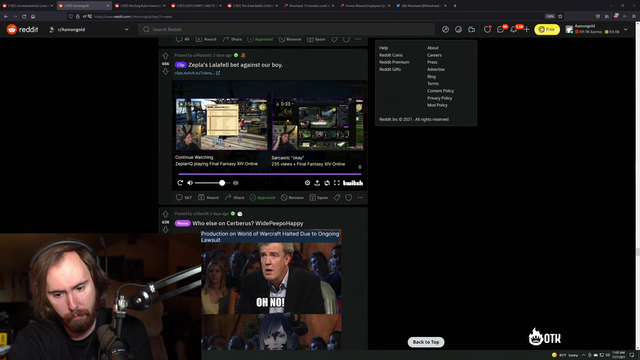Open the Asmongold user account dropdown
This screenshot has width=640, height=360.
point(596,29)
